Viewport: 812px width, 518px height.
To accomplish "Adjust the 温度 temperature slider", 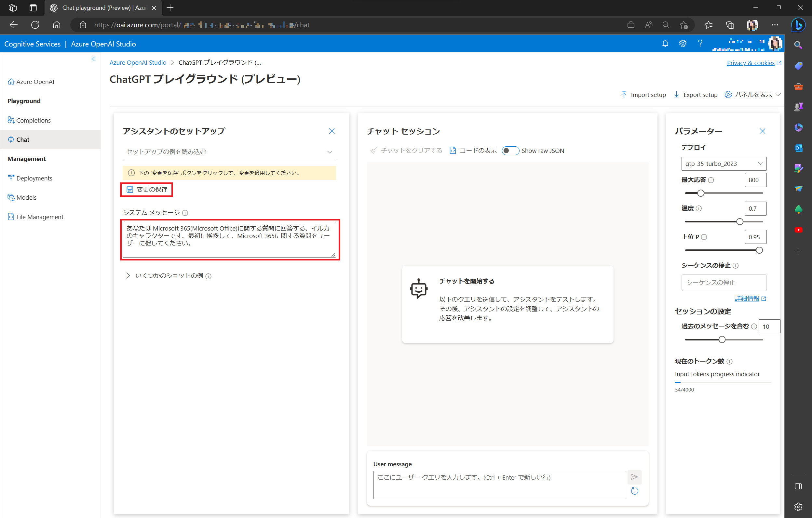I will (x=739, y=221).
